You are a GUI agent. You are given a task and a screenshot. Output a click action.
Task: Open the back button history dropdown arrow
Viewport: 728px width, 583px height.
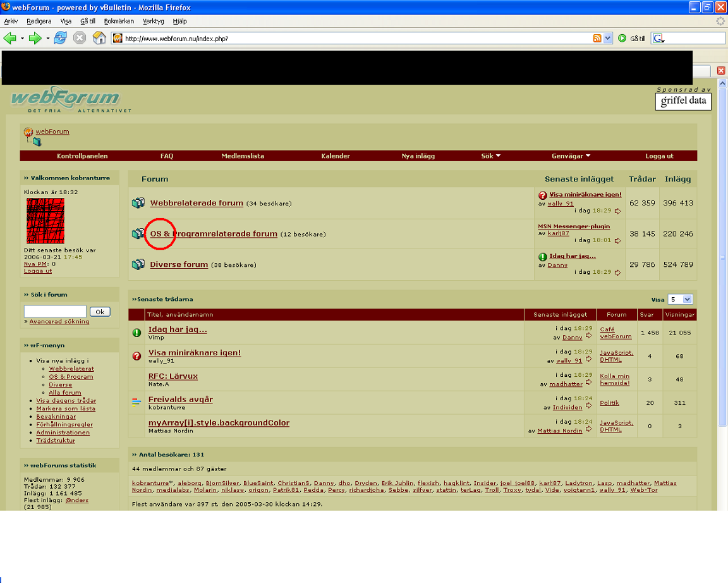pyautogui.click(x=22, y=39)
